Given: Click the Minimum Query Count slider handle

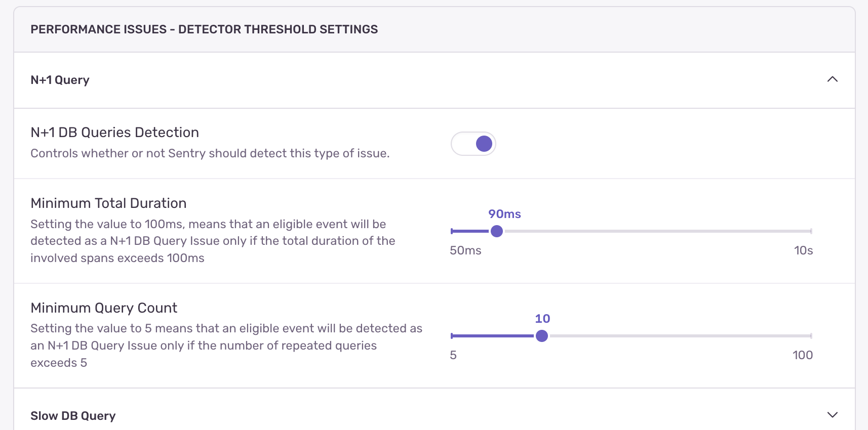Looking at the screenshot, I should click(x=542, y=335).
